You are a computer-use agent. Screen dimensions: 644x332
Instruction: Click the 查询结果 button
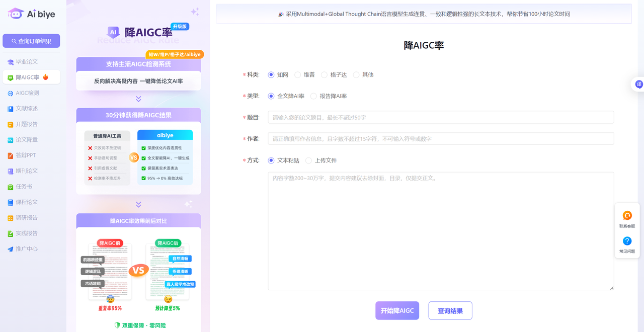pyautogui.click(x=450, y=311)
